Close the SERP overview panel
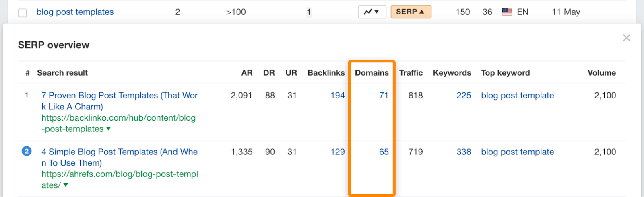This screenshot has height=197, width=644. point(626,38)
